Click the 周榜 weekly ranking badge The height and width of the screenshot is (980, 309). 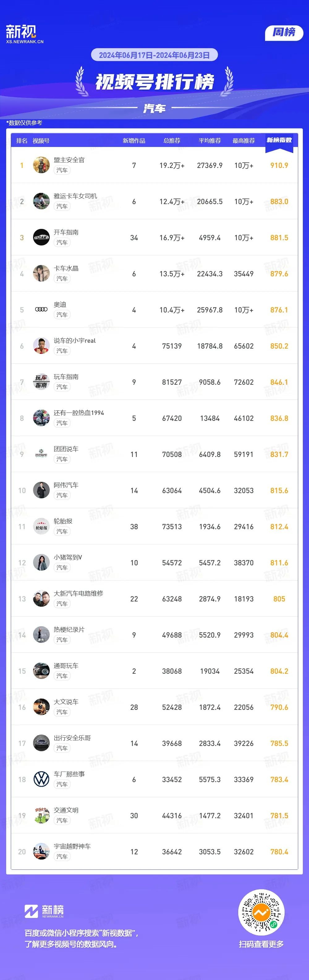click(284, 32)
